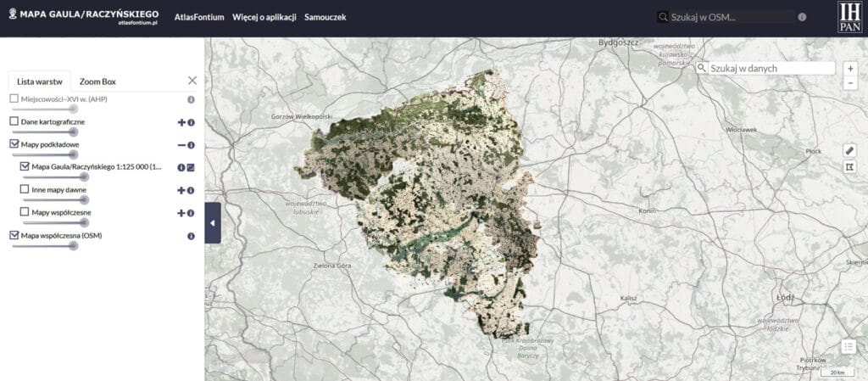Open the map legend list icon

tap(849, 346)
